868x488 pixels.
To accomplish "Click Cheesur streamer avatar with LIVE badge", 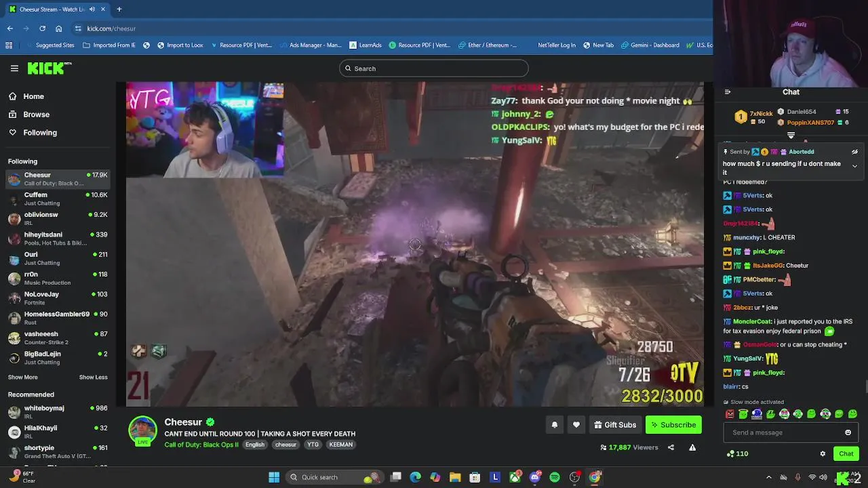I will coord(142,432).
